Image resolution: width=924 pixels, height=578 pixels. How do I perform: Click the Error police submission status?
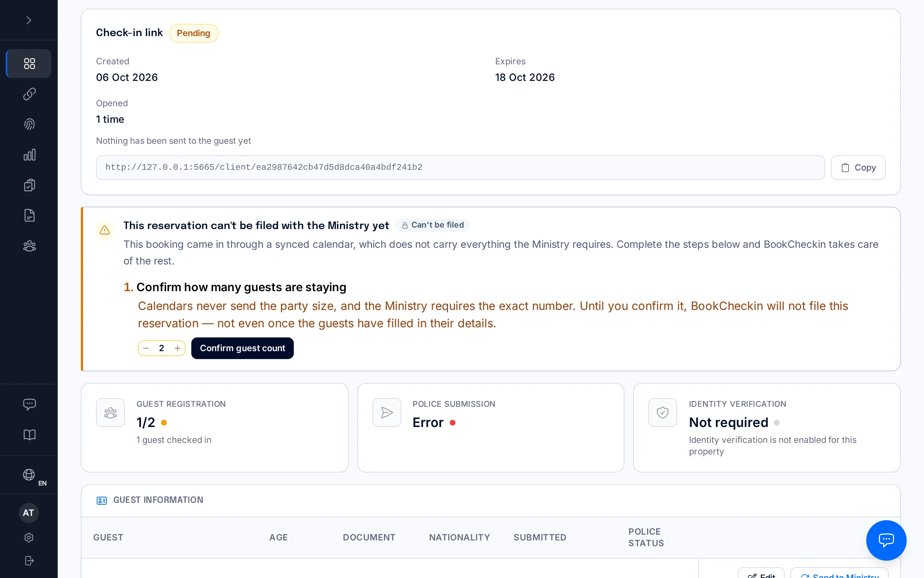428,422
